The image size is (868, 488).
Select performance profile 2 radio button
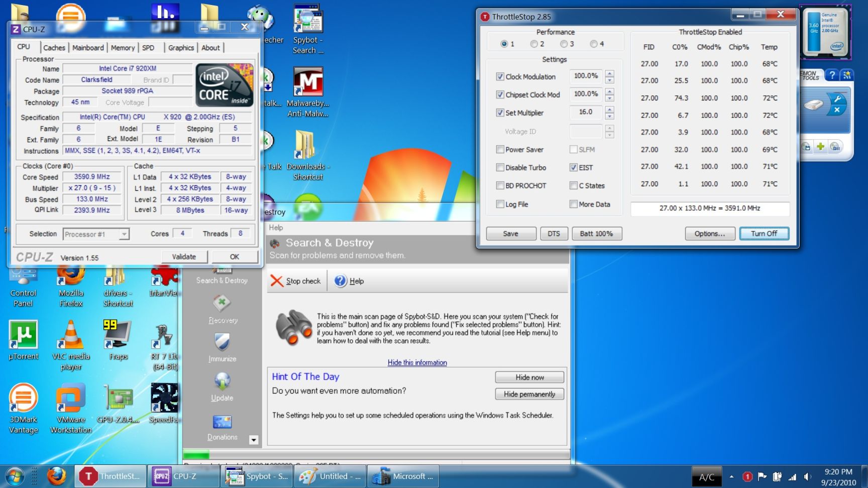click(533, 44)
